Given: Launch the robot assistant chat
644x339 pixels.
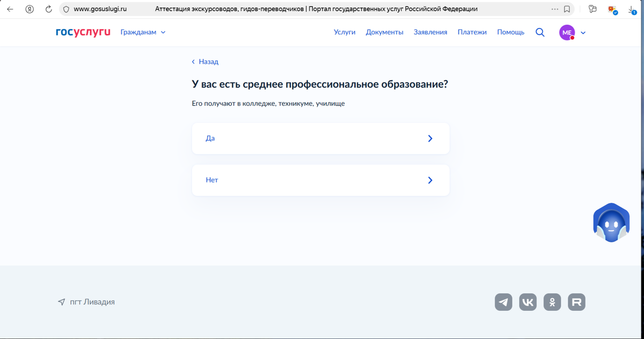Looking at the screenshot, I should click(x=611, y=223).
